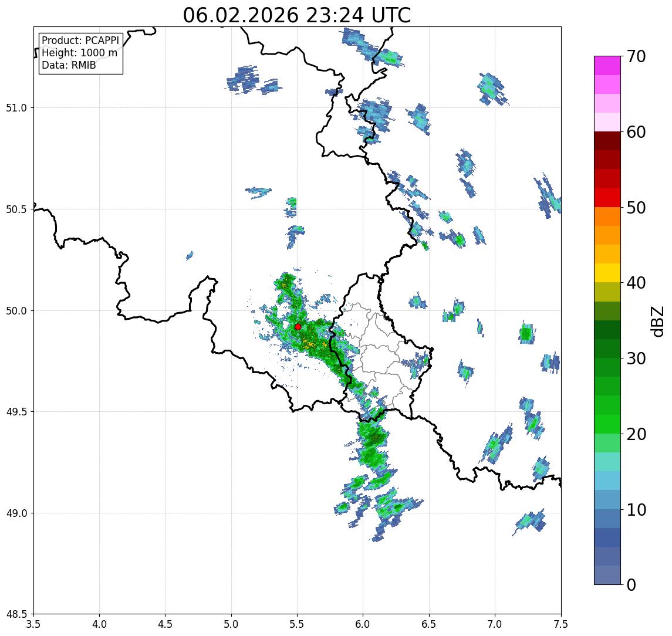Select the 'Product: PCAPPI' legend line
Image resolution: width=672 pixels, height=636 pixels.
pos(80,40)
